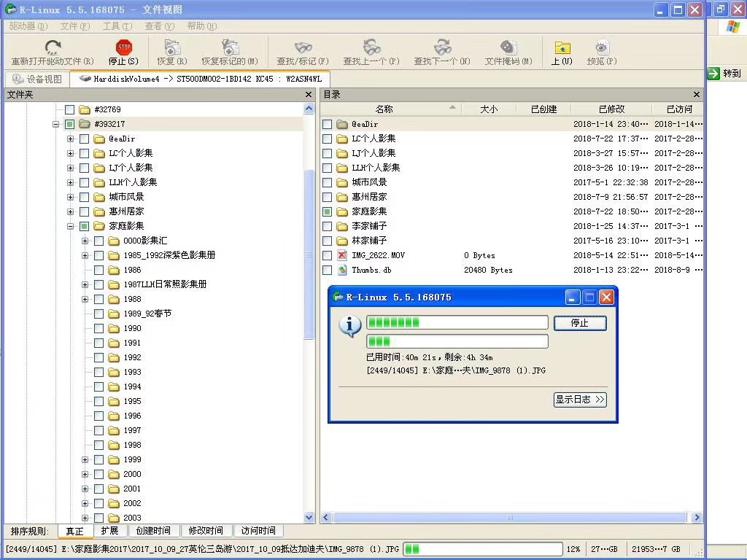Click the 城市风景 folder icon in directory list

341,182
